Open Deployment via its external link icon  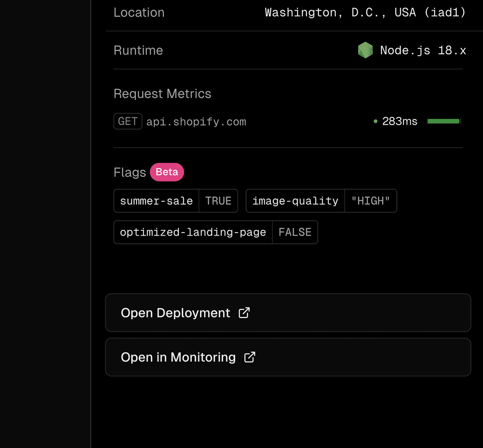pos(244,313)
